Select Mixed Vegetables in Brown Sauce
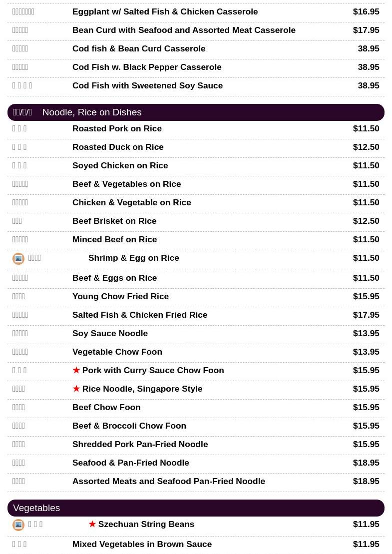Viewport: 392px width, 554px height. [x=196, y=544]
